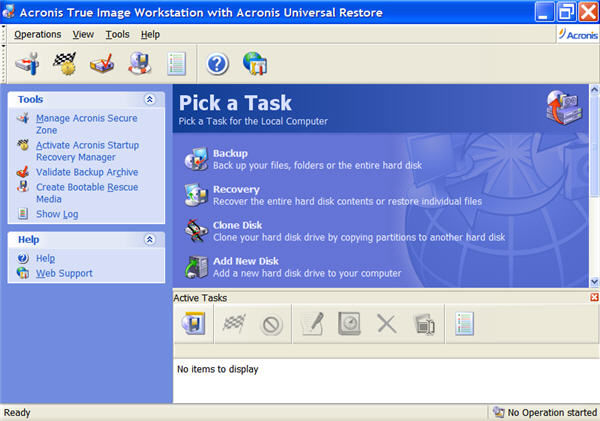Click small icon beside Validate Backup Archive link
The width and height of the screenshot is (600, 421).
pos(23,171)
